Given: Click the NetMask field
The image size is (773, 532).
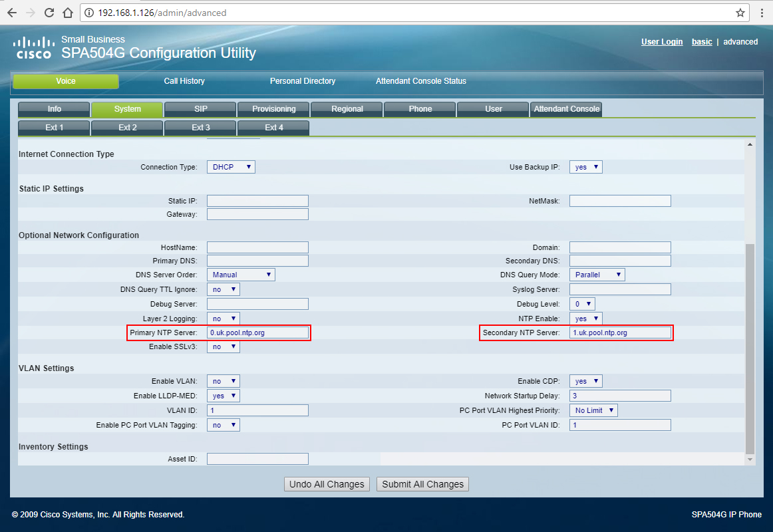Looking at the screenshot, I should [620, 201].
